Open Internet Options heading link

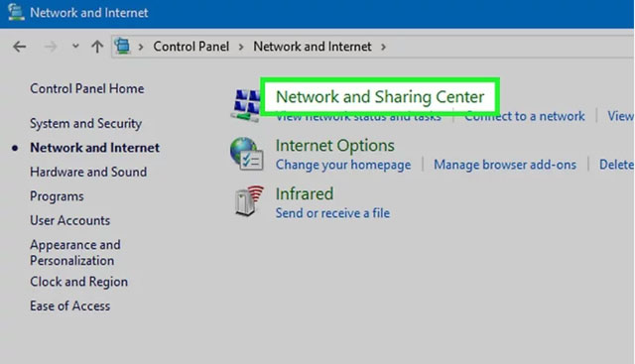pyautogui.click(x=335, y=146)
